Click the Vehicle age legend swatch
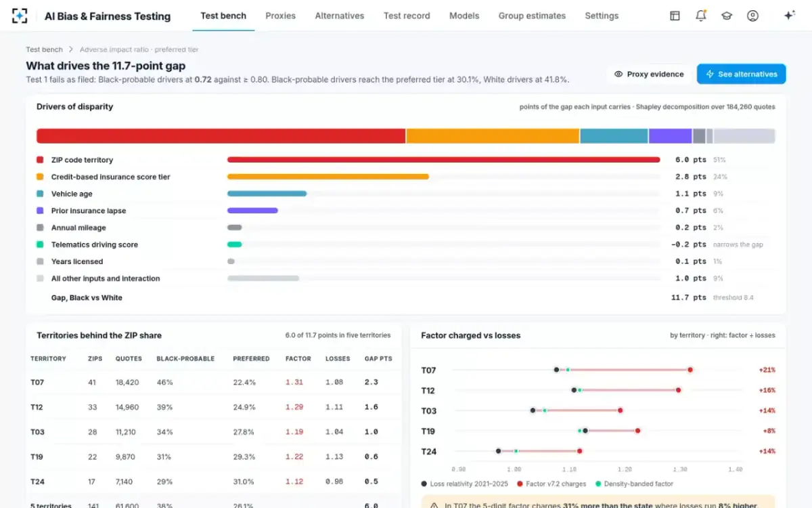 [41, 194]
